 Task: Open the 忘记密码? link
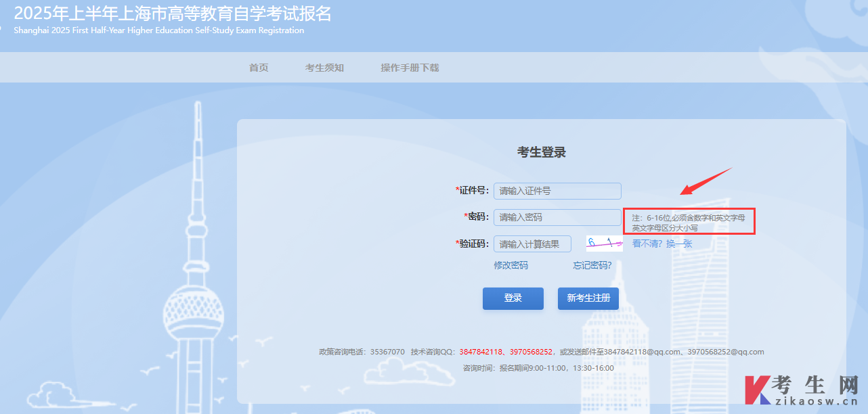click(592, 265)
